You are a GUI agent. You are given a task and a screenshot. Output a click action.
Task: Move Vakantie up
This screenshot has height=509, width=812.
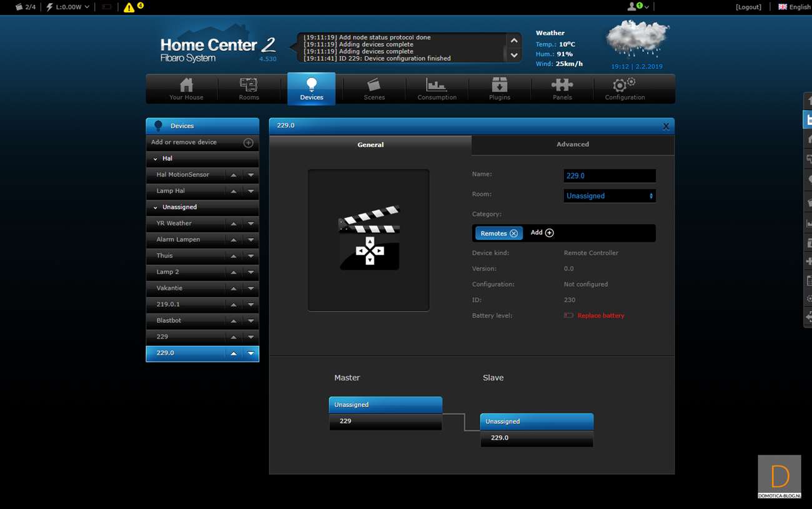(x=234, y=289)
